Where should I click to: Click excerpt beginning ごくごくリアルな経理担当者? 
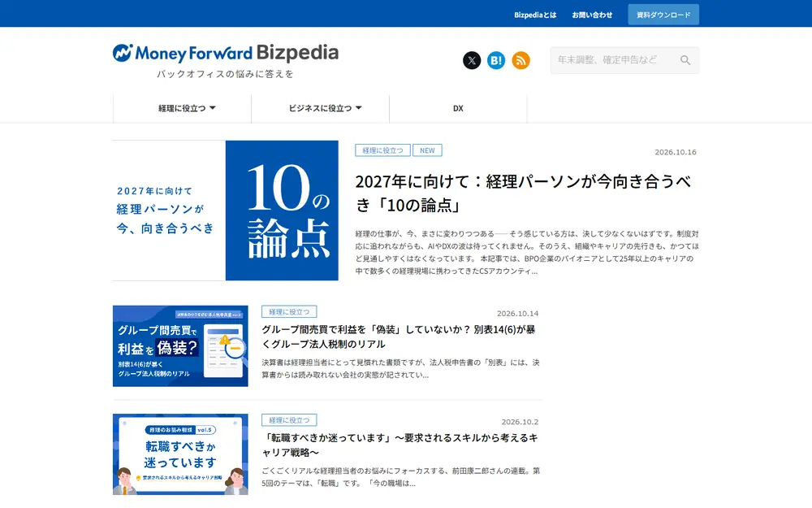[x=400, y=477]
